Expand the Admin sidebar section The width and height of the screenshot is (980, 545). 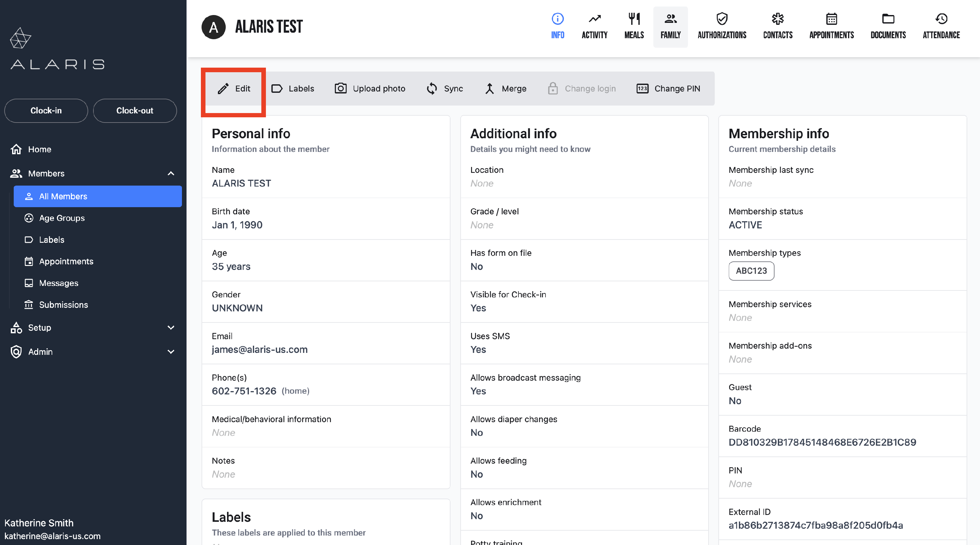click(x=171, y=352)
